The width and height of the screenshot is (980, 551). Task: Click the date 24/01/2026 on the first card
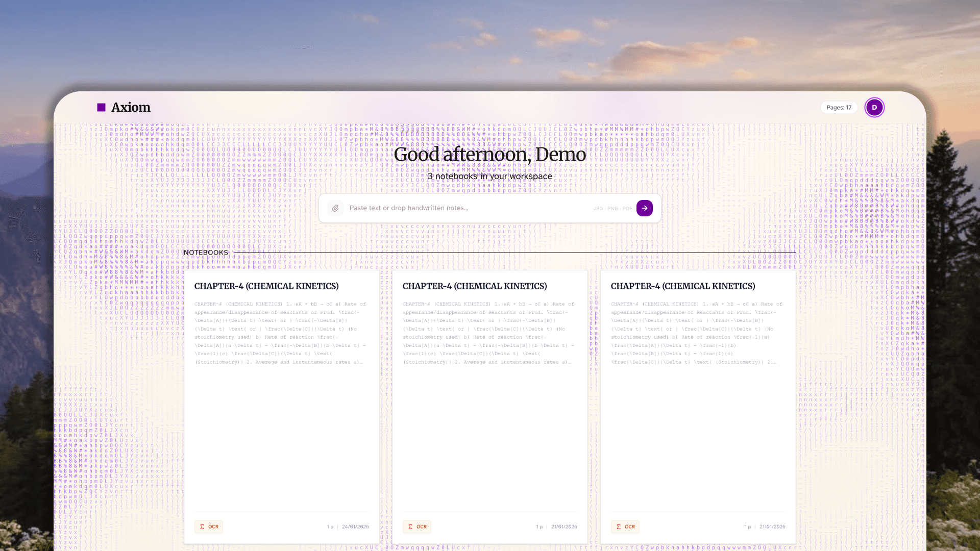tap(355, 527)
